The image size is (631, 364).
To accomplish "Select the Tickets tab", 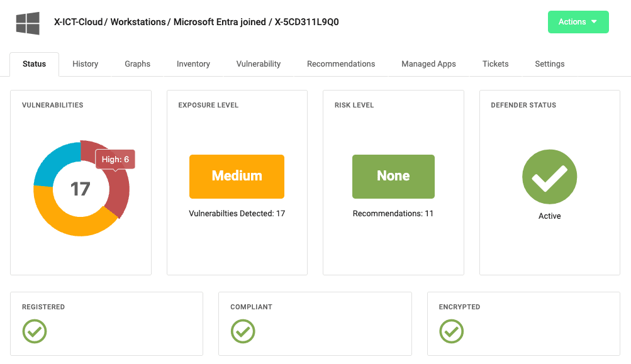I will click(x=495, y=63).
